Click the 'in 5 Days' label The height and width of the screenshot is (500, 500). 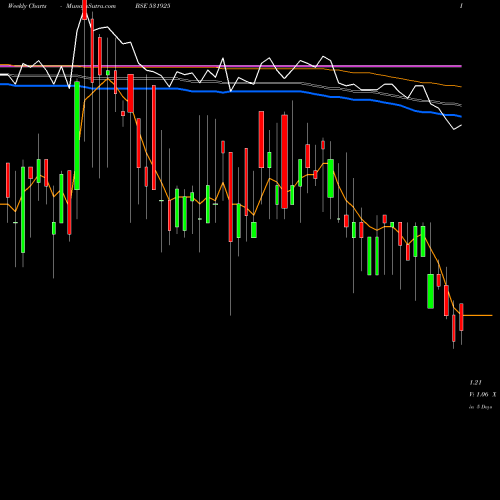click(x=480, y=407)
